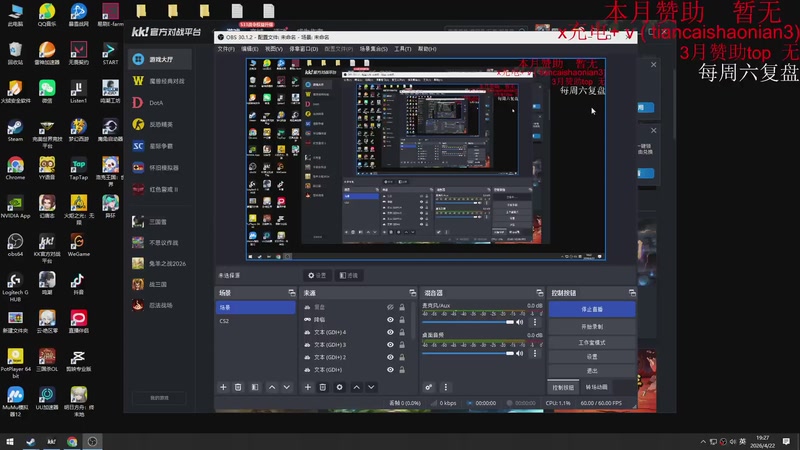Click the 开始录制 button
This screenshot has height=450, width=800.
[x=592, y=327]
